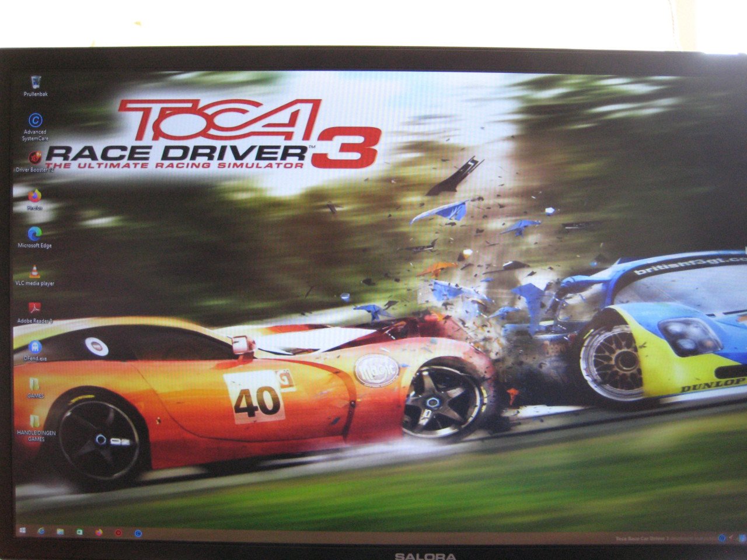Select the Firefox desktop shortcut
The height and width of the screenshot is (560, 747).
(35, 199)
